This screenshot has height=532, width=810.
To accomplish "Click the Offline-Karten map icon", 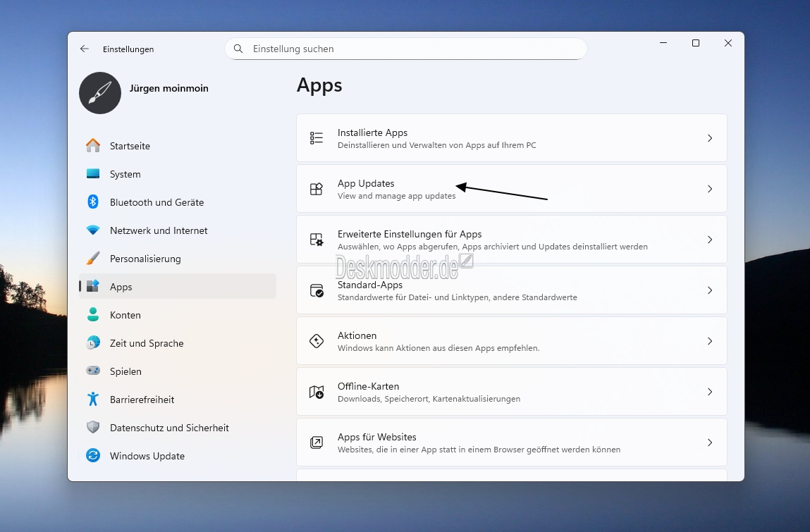I will pos(317,392).
